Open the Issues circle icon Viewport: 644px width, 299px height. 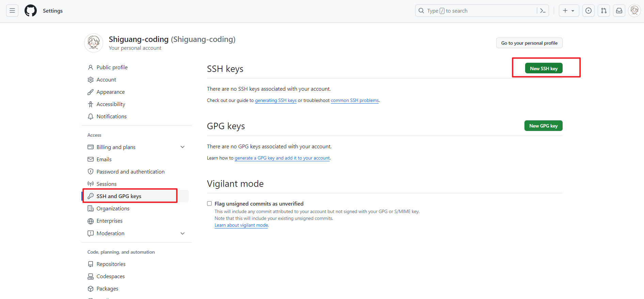click(588, 11)
